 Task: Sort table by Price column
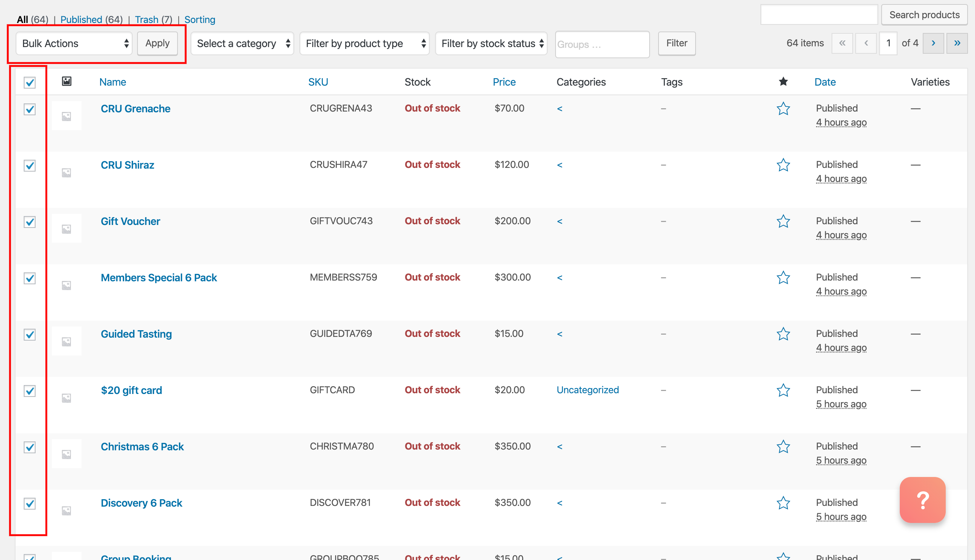click(504, 82)
